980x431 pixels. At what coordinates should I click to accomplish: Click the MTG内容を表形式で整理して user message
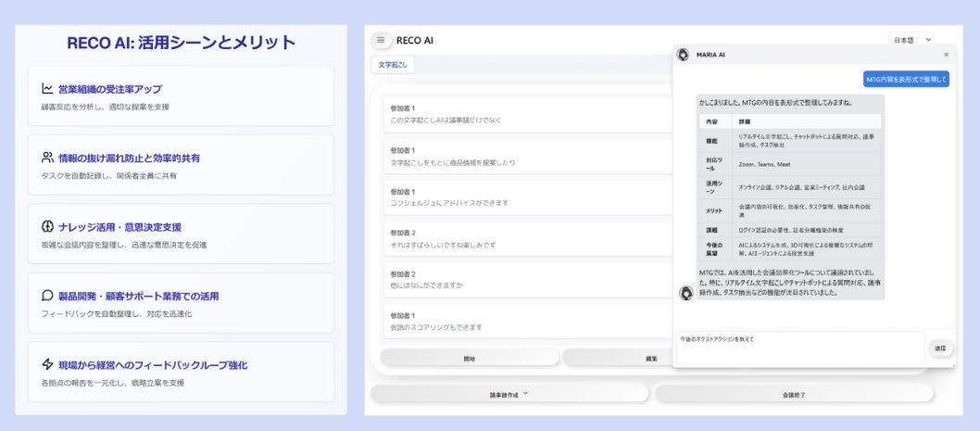(906, 79)
